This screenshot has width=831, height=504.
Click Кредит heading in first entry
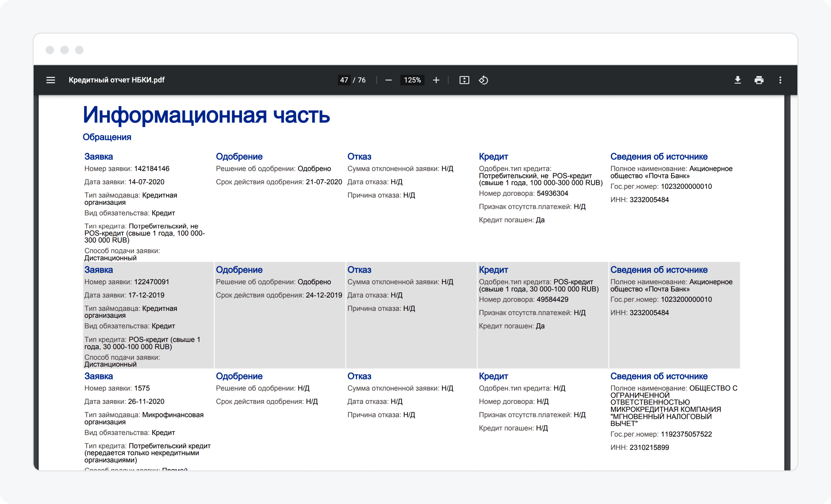[x=493, y=157]
